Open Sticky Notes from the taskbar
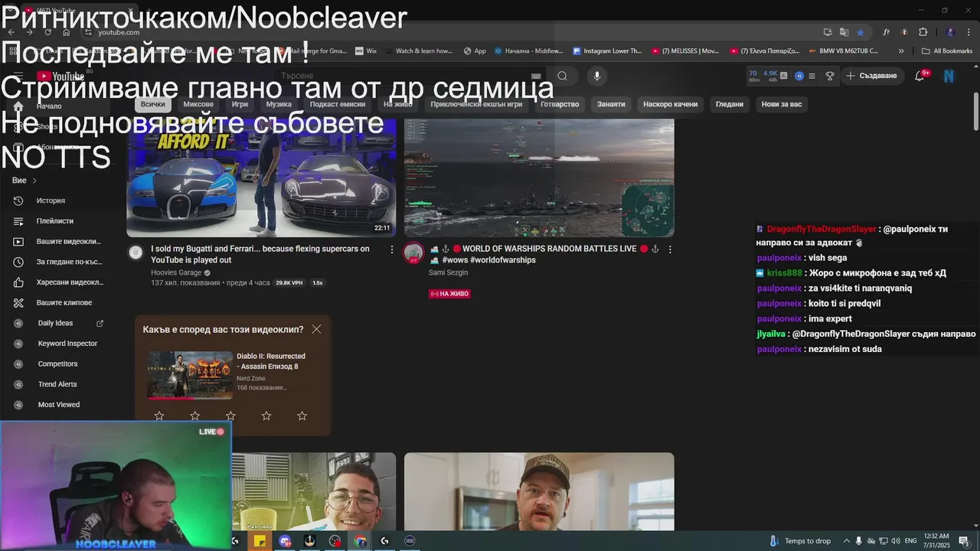The height and width of the screenshot is (551, 980). coord(260,541)
